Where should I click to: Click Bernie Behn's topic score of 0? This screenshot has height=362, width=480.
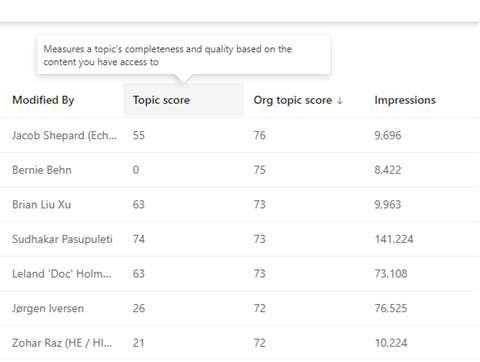pos(136,170)
